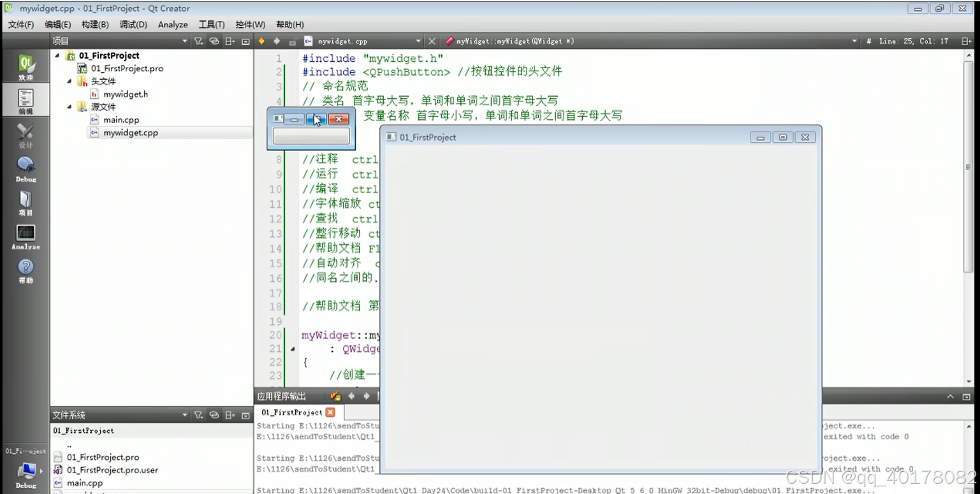Go to parent directory '..' in file system
The width and height of the screenshot is (980, 494).
(69, 444)
